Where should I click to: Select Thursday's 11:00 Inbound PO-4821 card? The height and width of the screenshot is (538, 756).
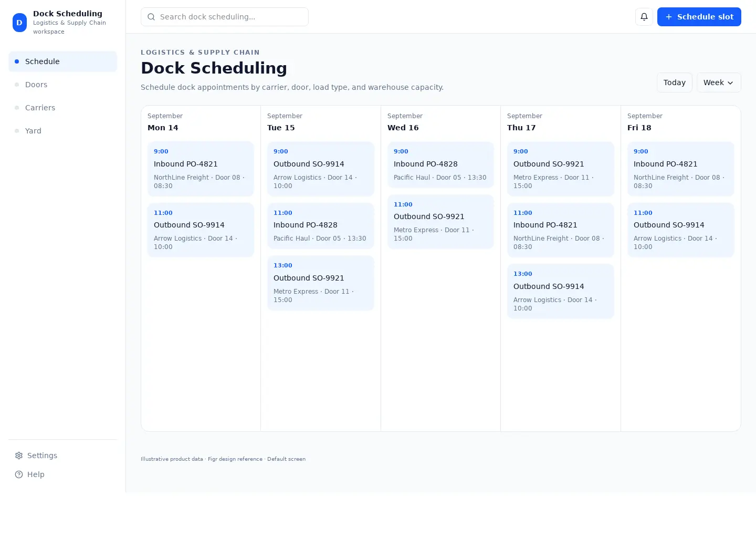(x=561, y=230)
